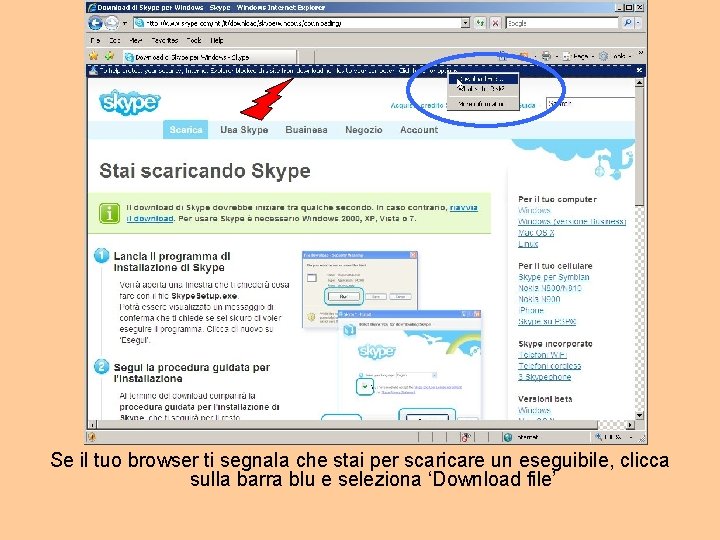Image resolution: width=720 pixels, height=540 pixels.
Task: Click the Telefoni WiFi link
Action: coord(542,355)
